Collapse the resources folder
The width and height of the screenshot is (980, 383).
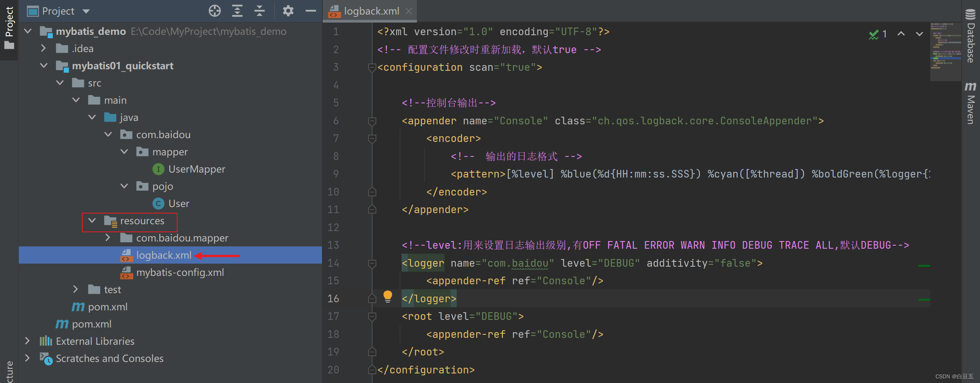tap(92, 220)
